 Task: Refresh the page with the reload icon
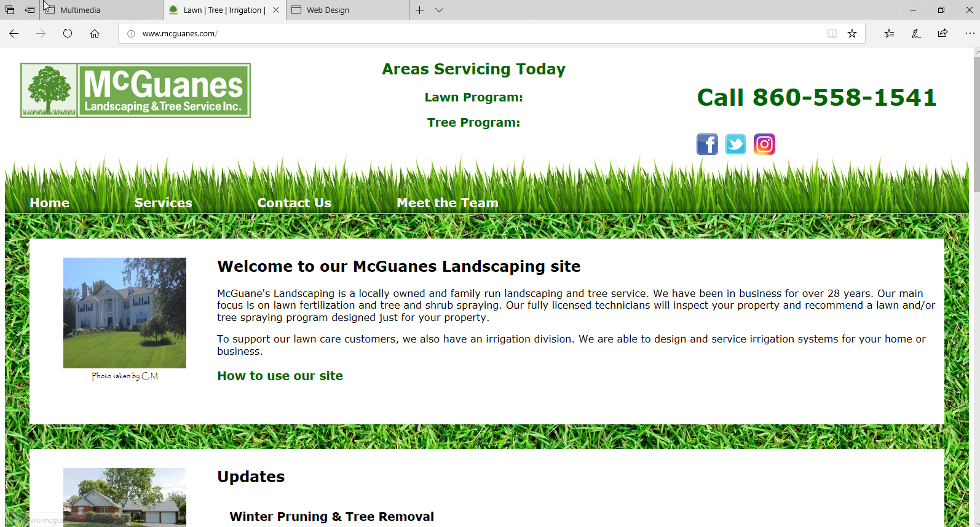[68, 33]
